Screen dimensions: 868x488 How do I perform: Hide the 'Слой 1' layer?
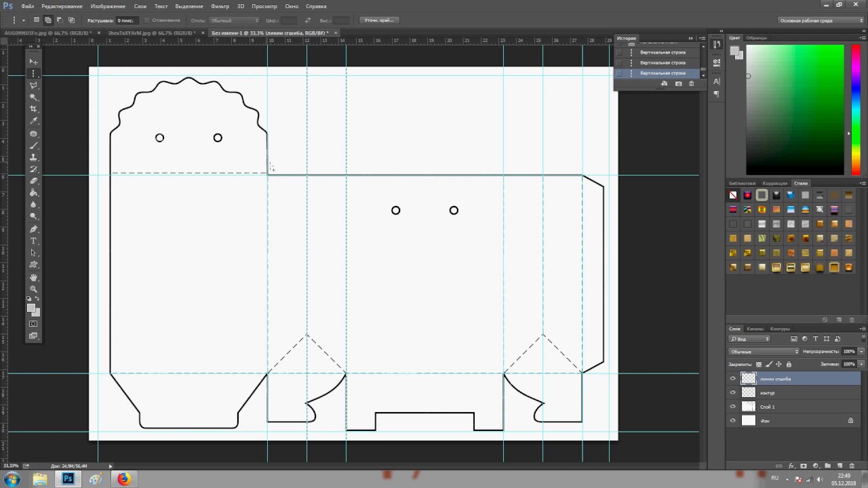coord(732,407)
